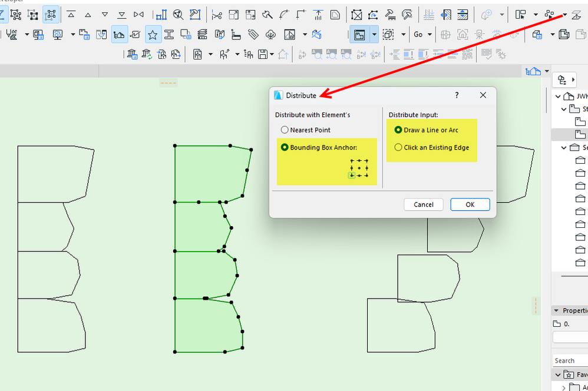
Task: Click the Bring Forward triangle icon
Action: click(88, 15)
